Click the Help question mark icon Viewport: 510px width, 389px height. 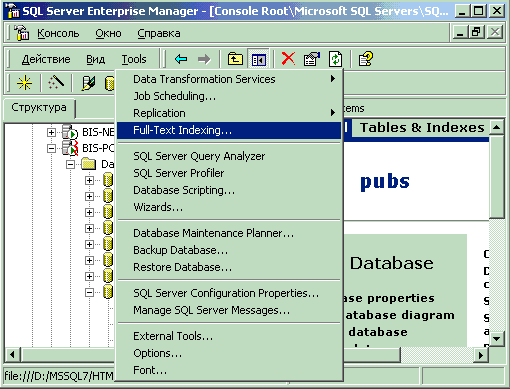(366, 59)
